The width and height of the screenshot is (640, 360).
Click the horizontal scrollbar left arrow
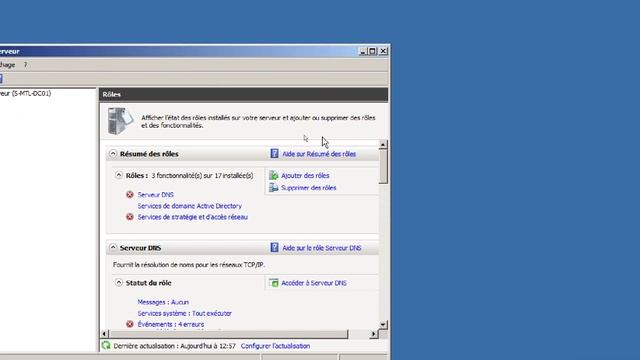[104, 334]
